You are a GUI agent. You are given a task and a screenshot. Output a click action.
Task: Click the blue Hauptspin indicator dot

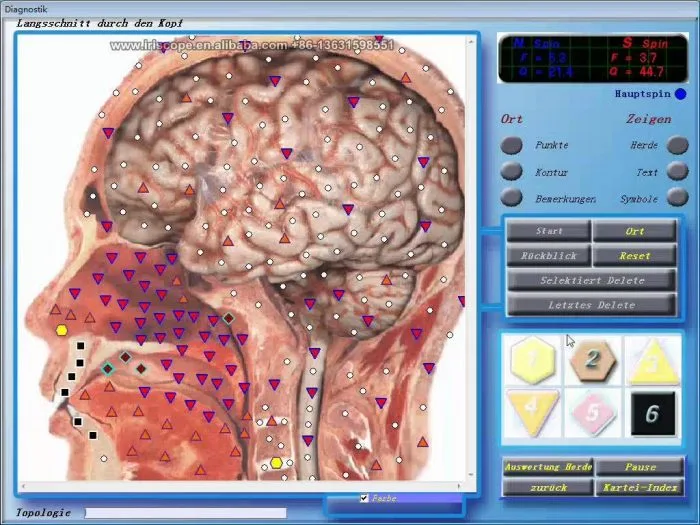coord(681,95)
